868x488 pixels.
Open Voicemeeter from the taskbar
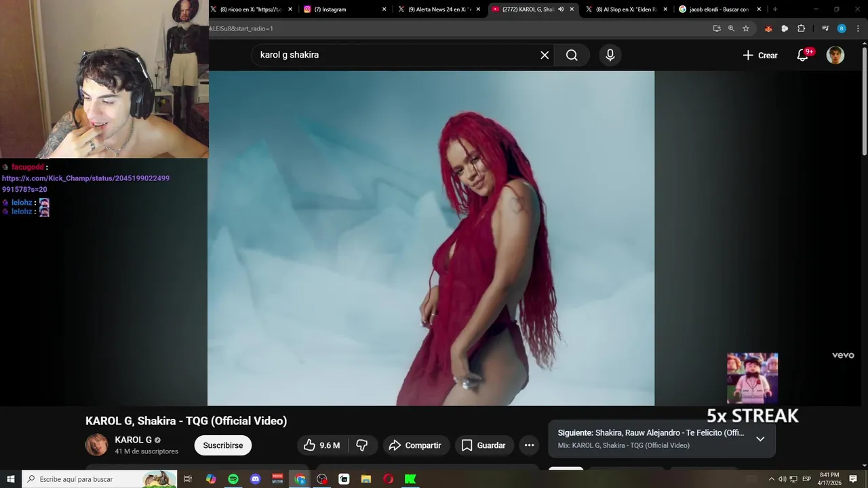pyautogui.click(x=277, y=479)
